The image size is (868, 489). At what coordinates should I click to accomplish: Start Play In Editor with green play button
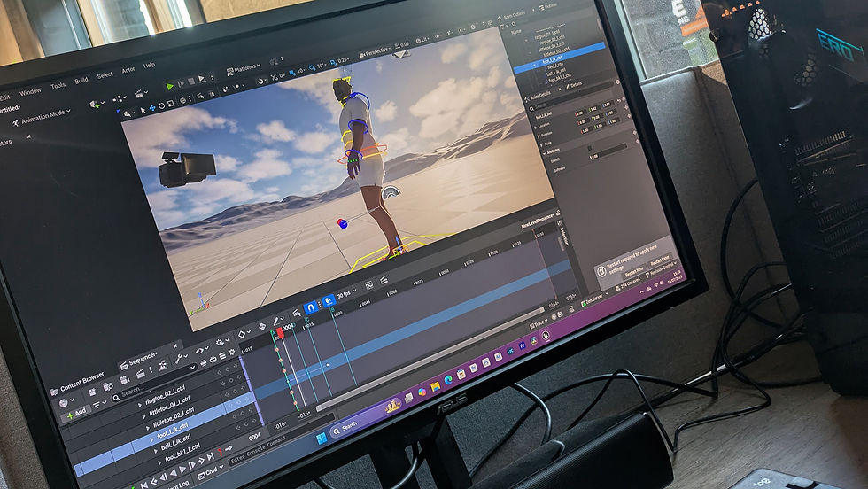(170, 87)
